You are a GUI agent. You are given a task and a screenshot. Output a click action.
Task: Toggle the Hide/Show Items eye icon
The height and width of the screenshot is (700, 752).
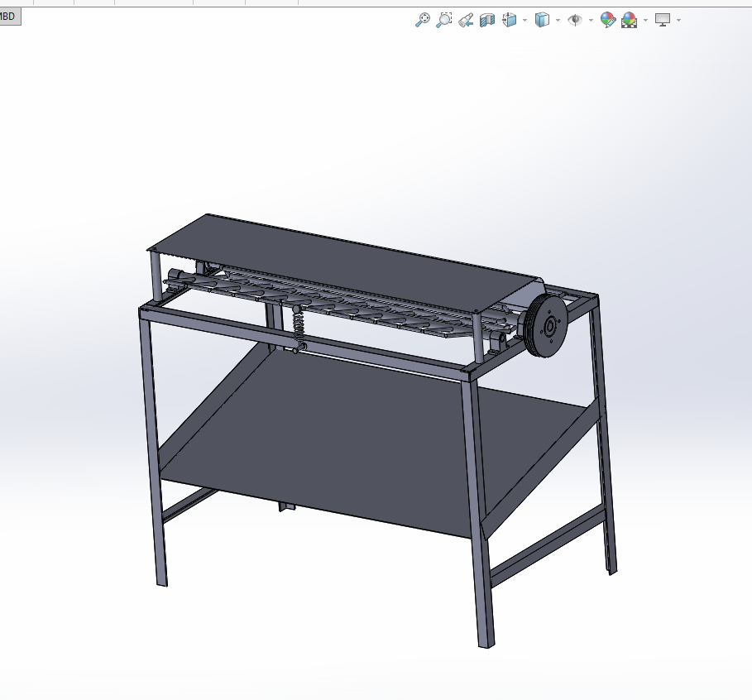(575, 20)
